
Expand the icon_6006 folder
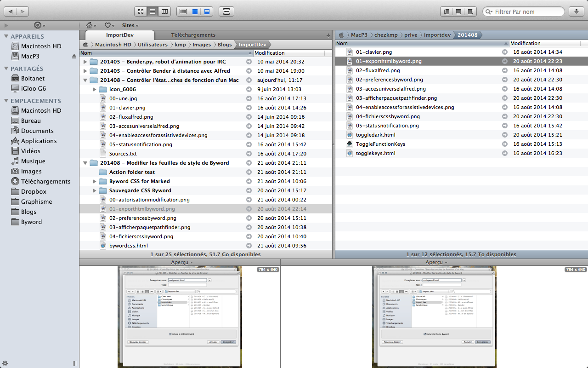94,89
